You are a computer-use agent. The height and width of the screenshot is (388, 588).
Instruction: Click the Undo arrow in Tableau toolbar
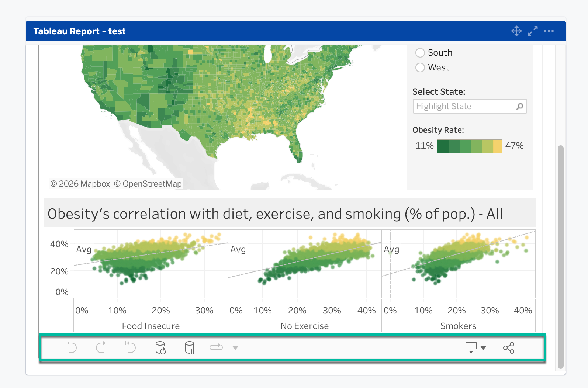point(72,347)
